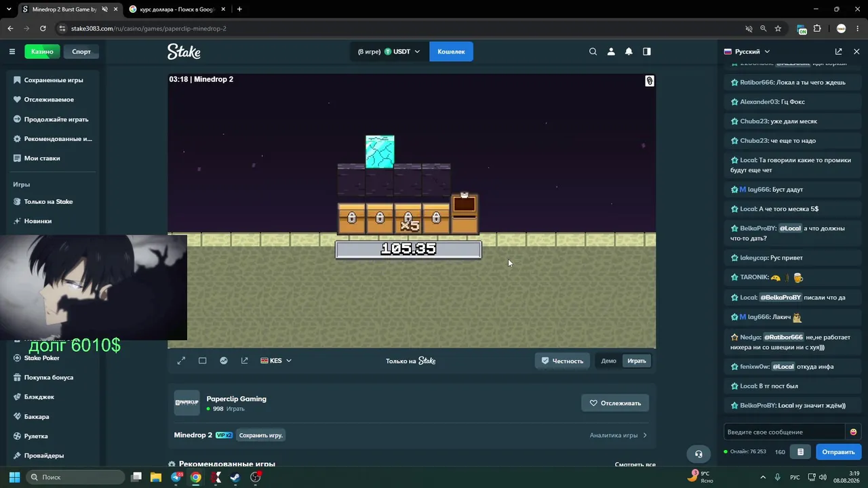
Task: Close the chat panel
Action: [x=856, y=52]
